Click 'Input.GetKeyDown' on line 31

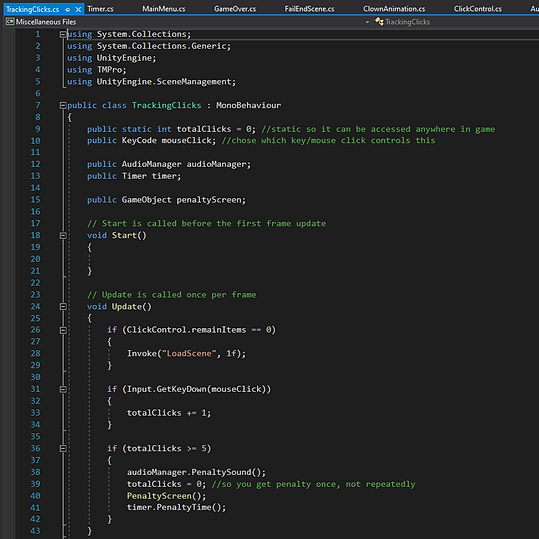click(166, 389)
